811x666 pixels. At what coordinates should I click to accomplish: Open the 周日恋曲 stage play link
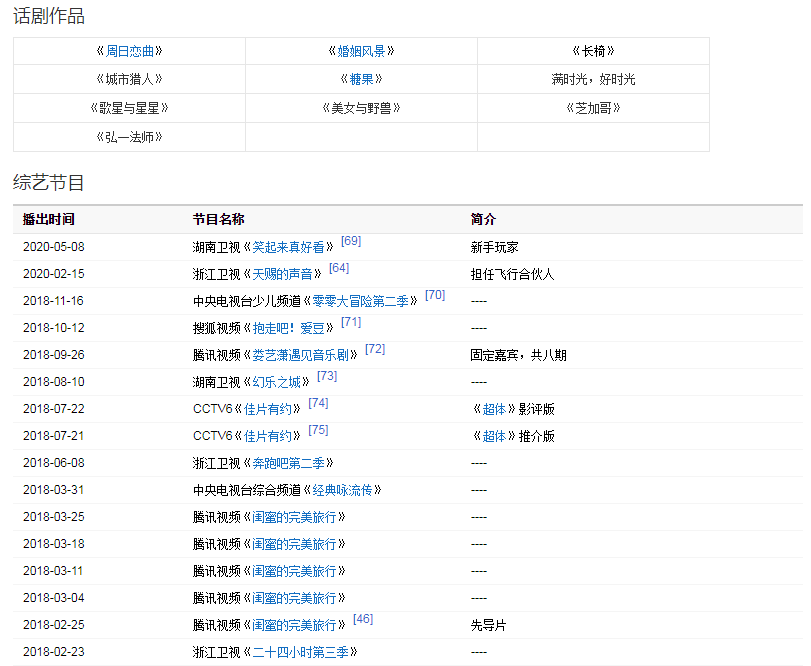click(130, 51)
